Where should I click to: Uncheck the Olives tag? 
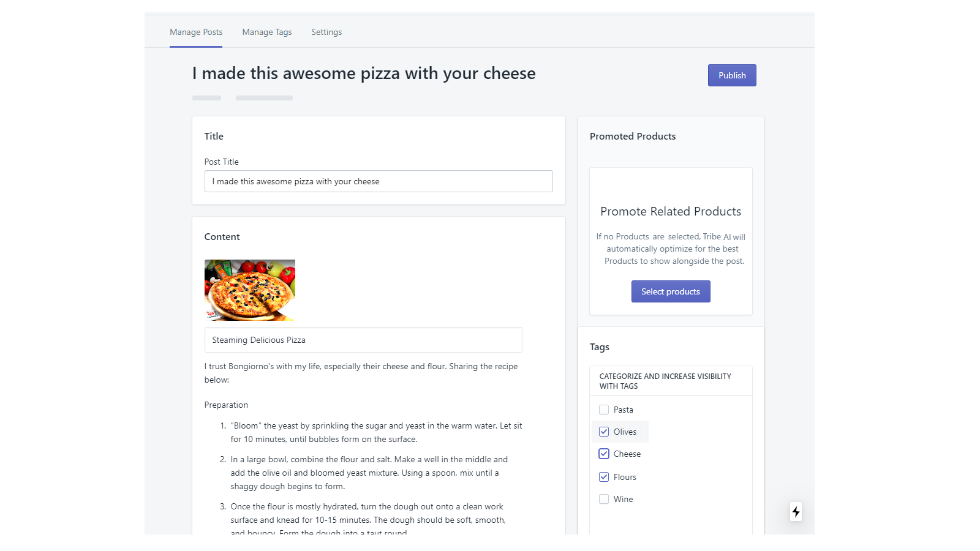tap(604, 432)
